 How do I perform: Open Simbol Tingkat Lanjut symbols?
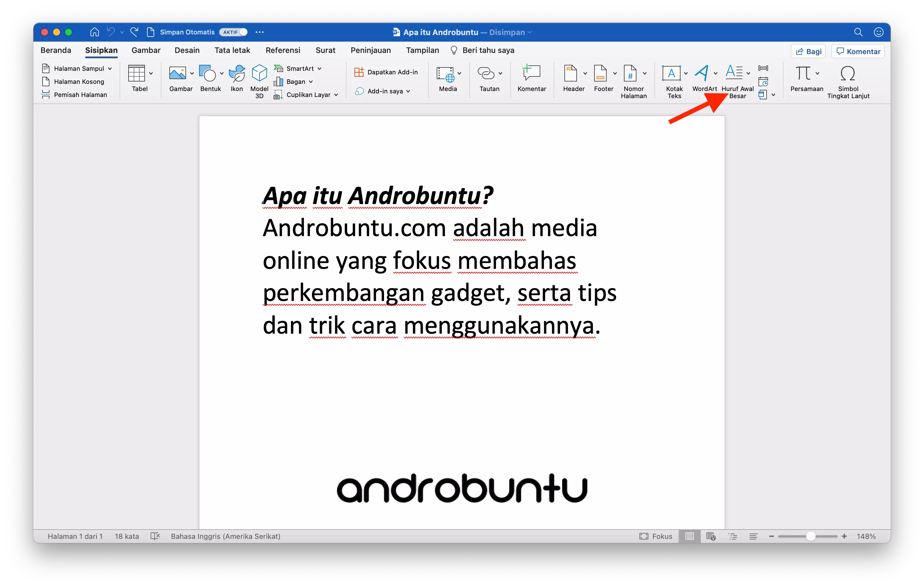(848, 79)
